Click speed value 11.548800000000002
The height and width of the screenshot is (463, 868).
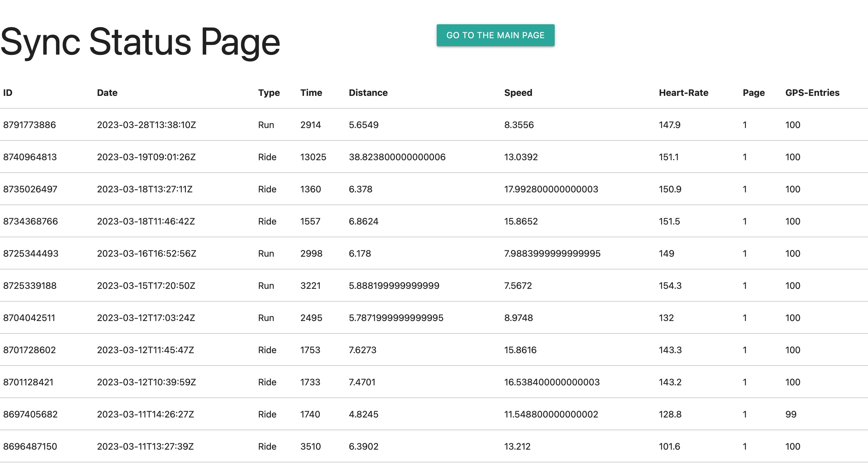tap(551, 414)
